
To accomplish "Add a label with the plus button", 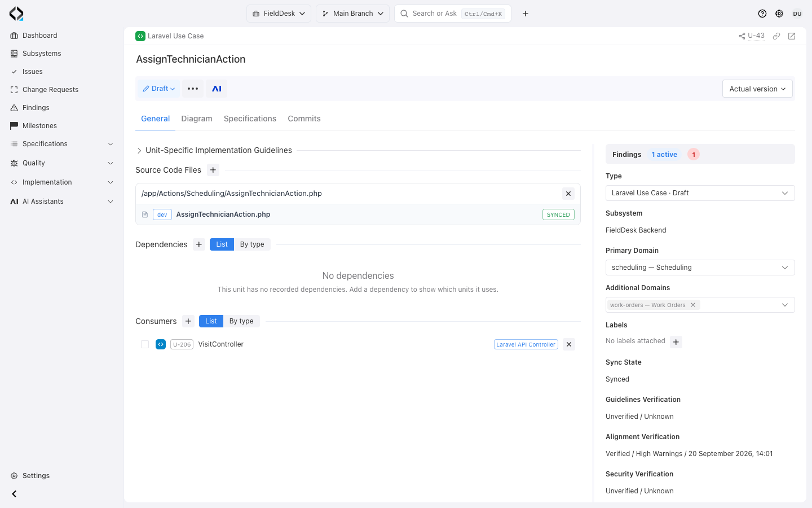I will click(x=676, y=341).
